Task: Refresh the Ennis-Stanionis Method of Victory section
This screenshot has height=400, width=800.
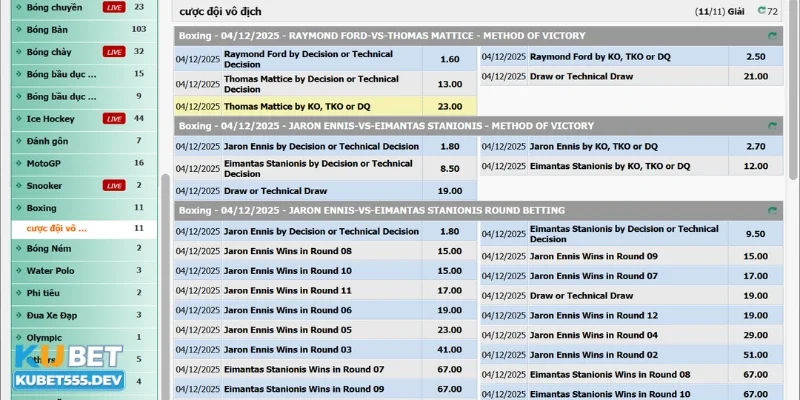Action: click(772, 126)
